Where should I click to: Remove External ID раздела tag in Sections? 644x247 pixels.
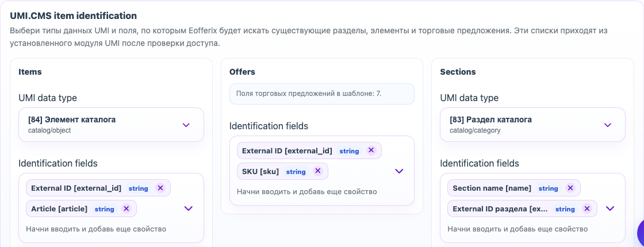587,209
